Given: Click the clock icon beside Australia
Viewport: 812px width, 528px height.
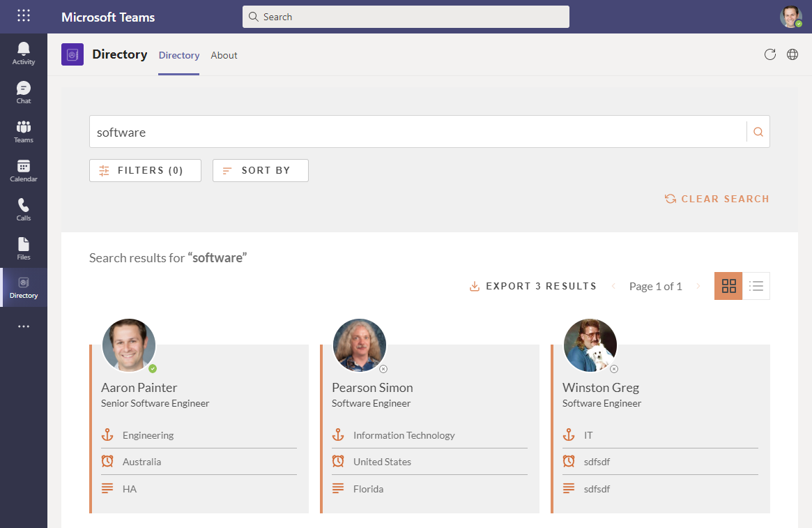Looking at the screenshot, I should point(107,461).
